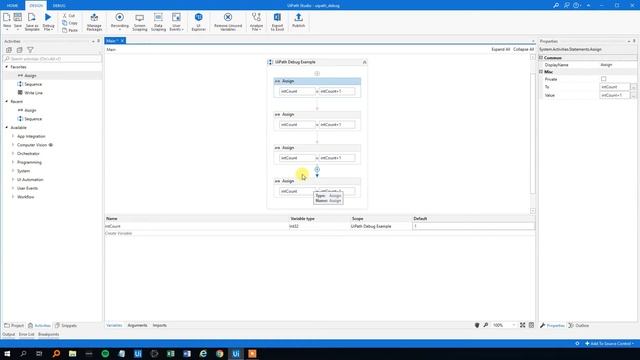Image resolution: width=640 pixels, height=360 pixels.
Task: Click Collapse All in designer
Action: (x=523, y=49)
